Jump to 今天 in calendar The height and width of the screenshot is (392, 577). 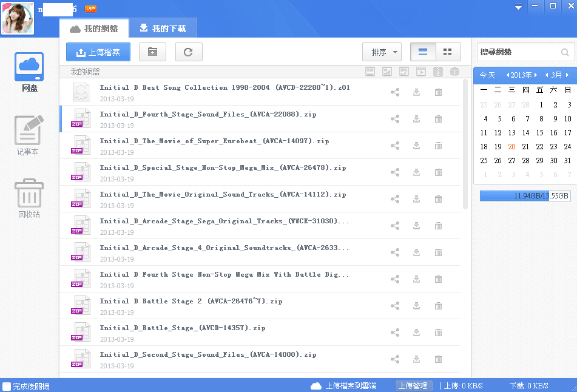point(488,75)
